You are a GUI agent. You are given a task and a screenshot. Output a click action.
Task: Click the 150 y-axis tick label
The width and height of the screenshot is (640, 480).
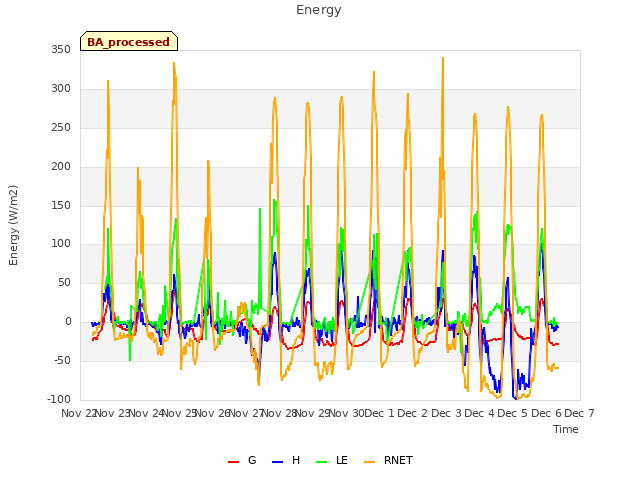61,205
